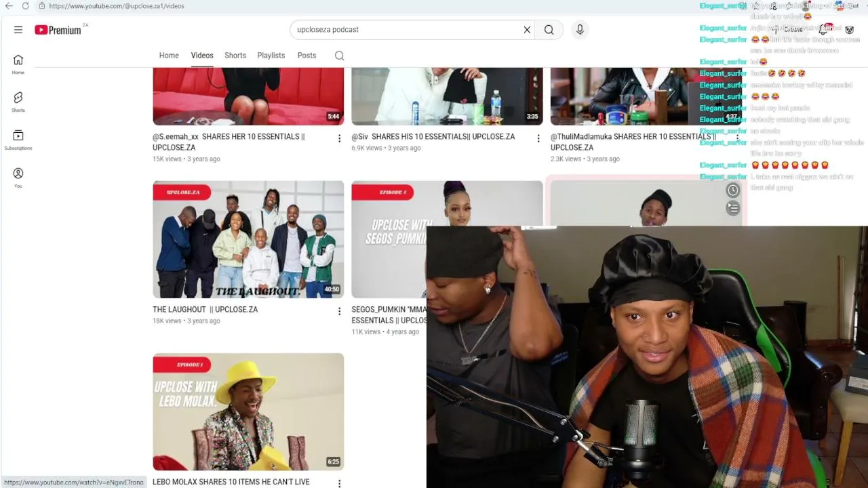
Task: Click '11K views • 4 years ago' text
Action: pos(385,331)
